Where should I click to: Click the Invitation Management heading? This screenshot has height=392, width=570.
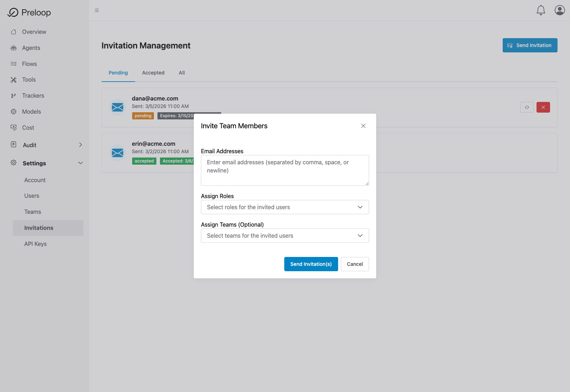click(146, 46)
